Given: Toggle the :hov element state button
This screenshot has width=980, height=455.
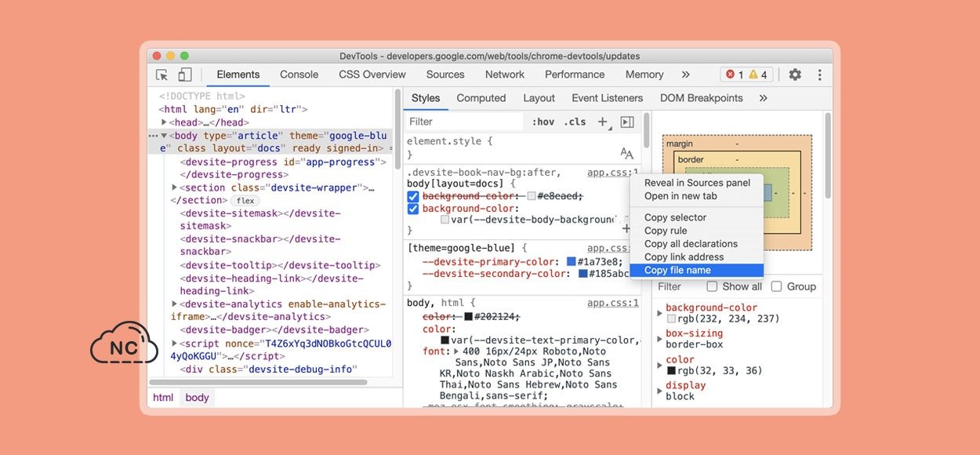Looking at the screenshot, I should (543, 122).
